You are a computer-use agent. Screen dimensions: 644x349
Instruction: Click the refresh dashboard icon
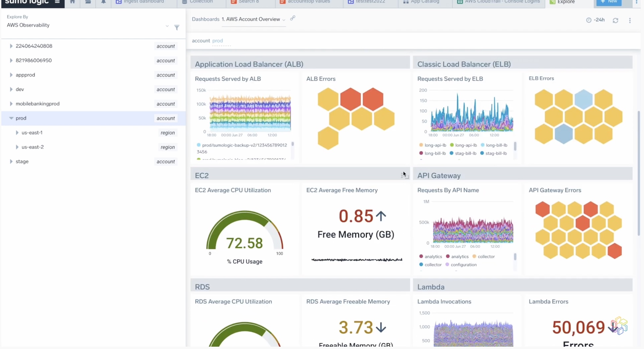coord(616,20)
